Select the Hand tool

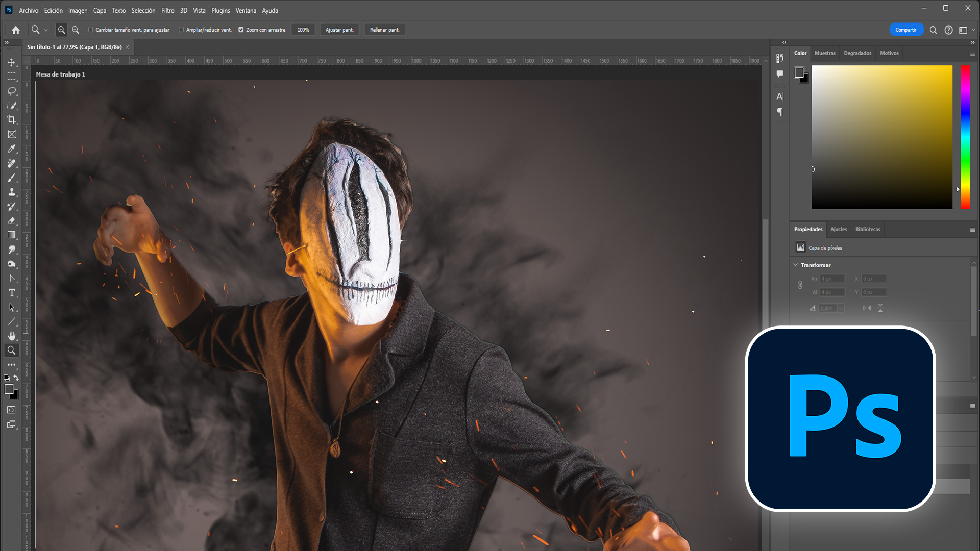point(11,336)
